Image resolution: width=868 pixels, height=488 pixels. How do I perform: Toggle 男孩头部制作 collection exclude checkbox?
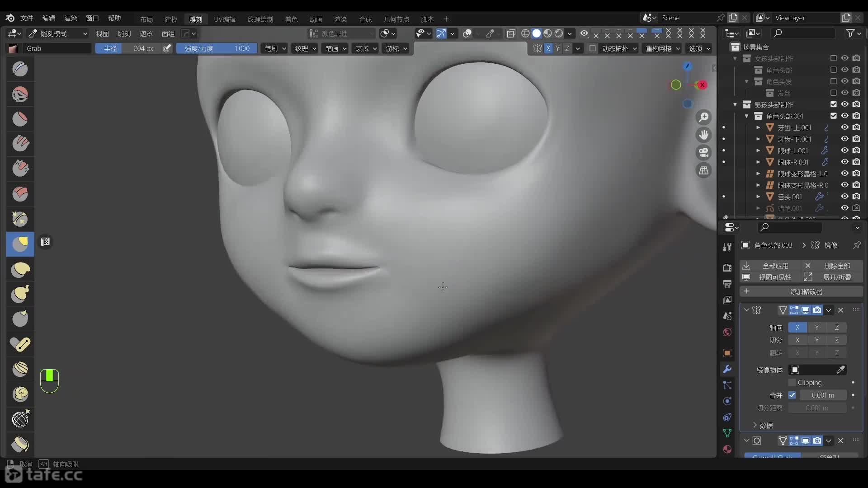(833, 104)
